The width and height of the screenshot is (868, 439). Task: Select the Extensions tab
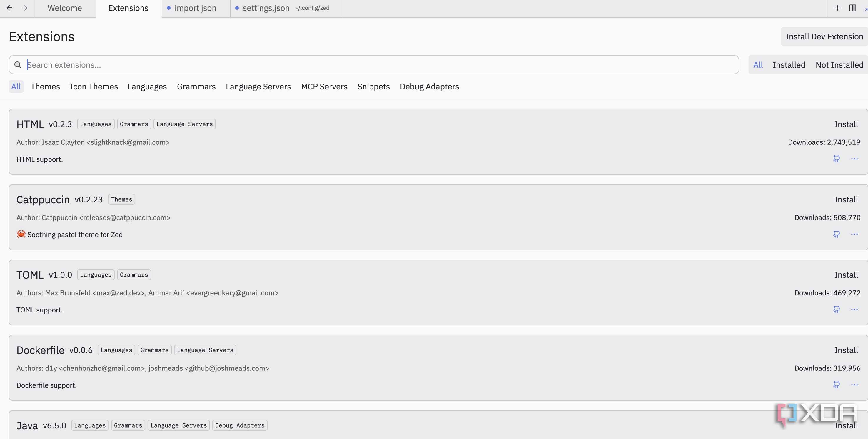click(128, 8)
